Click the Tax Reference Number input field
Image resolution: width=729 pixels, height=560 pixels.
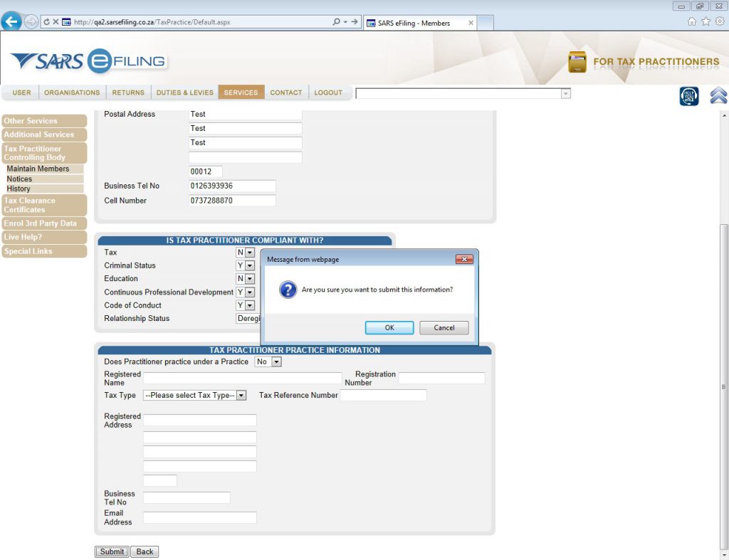tap(384, 395)
